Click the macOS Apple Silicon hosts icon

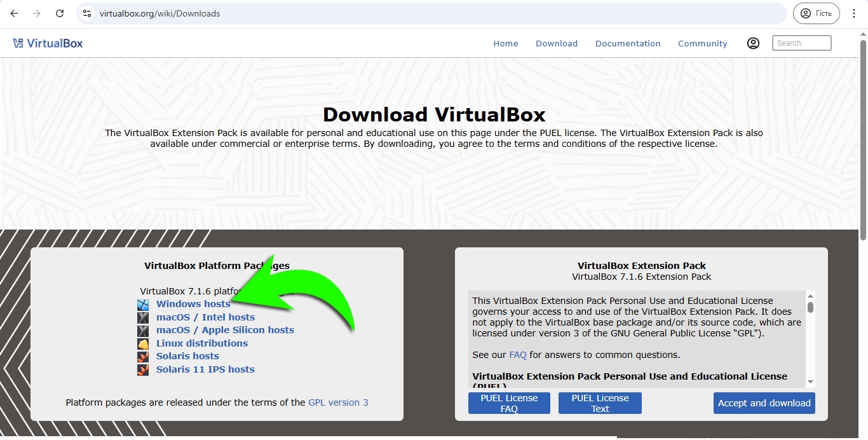point(143,331)
